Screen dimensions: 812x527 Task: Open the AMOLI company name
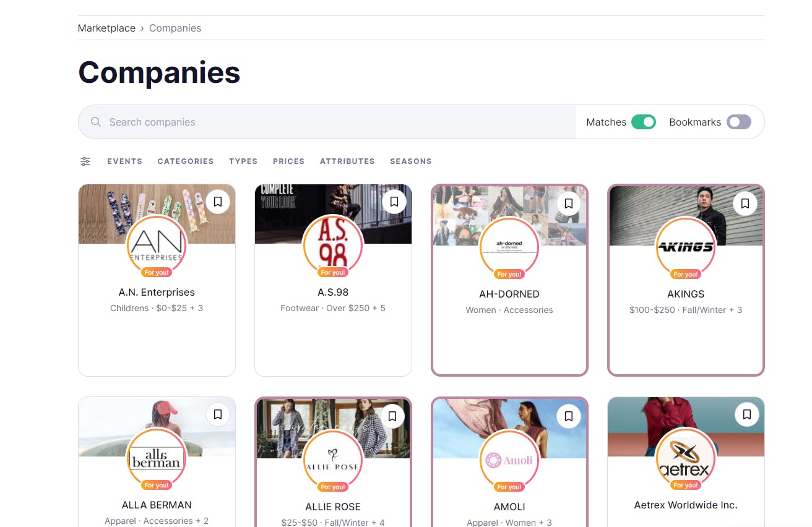click(509, 507)
